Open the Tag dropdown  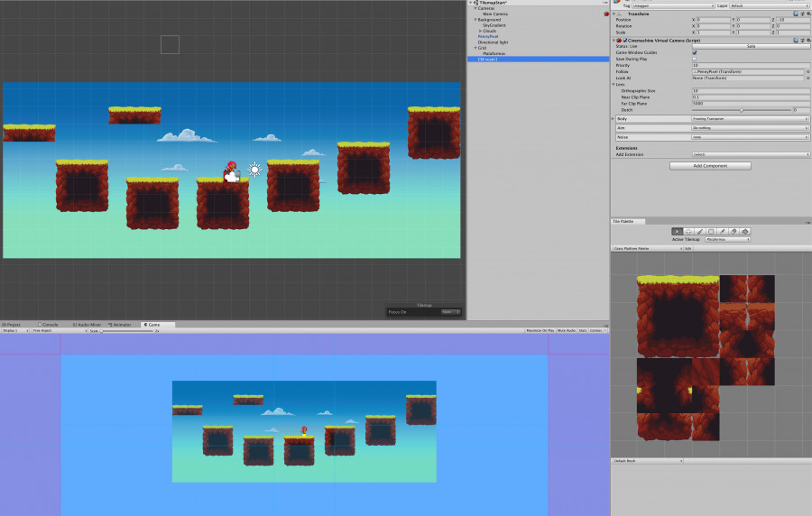[673, 5]
